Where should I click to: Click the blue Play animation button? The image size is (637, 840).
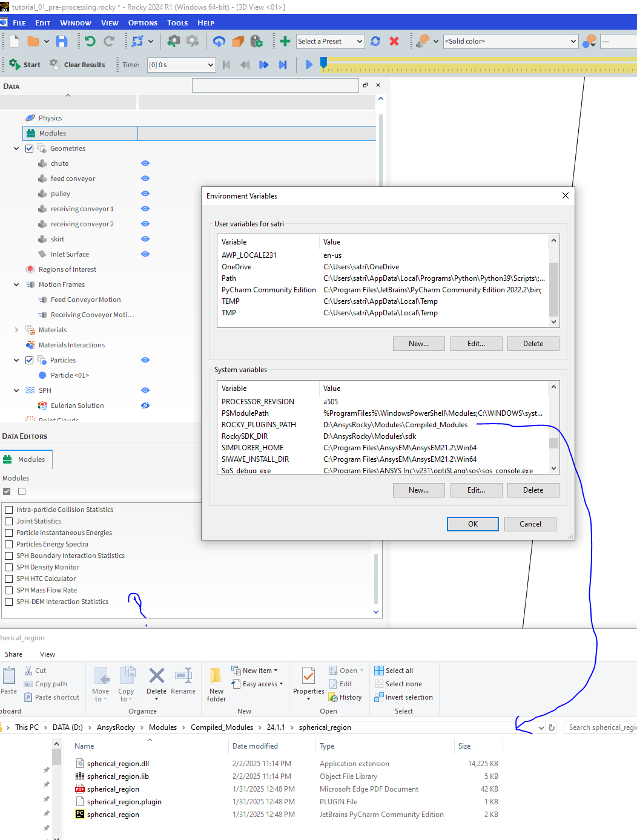tap(309, 65)
